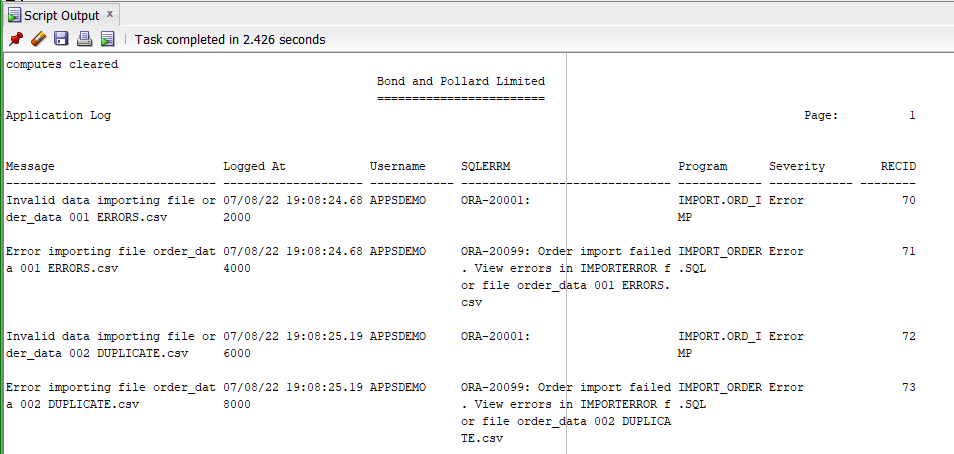
Task: Click the 'computes cleared' output line
Action: (x=62, y=64)
